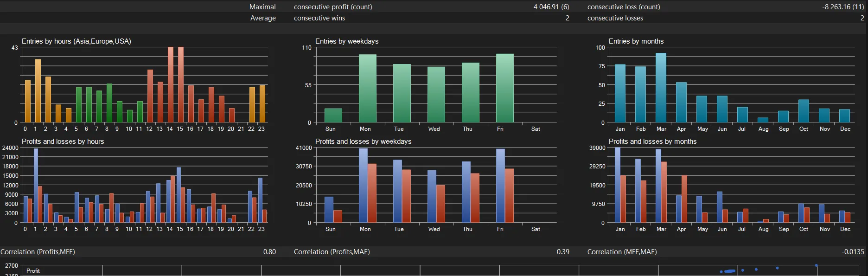Click the hour 14 bar in Entries by hours
Image resolution: width=868 pixels, height=276 pixels.
click(x=171, y=85)
